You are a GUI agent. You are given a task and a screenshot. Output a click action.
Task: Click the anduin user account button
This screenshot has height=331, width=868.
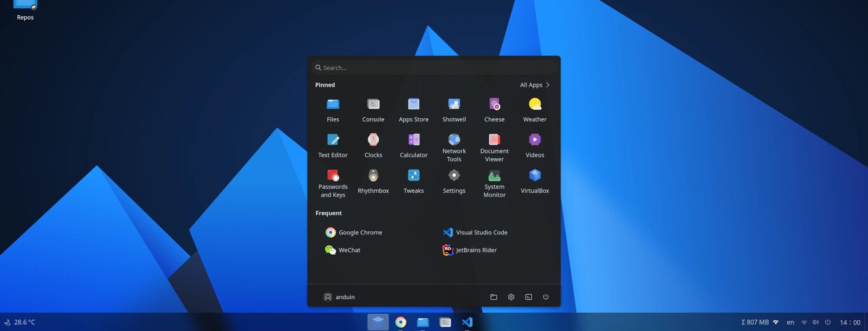[x=339, y=297]
